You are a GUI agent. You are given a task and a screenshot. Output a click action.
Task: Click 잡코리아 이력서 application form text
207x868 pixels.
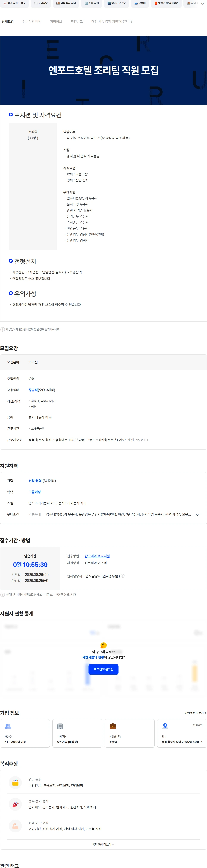96,563
